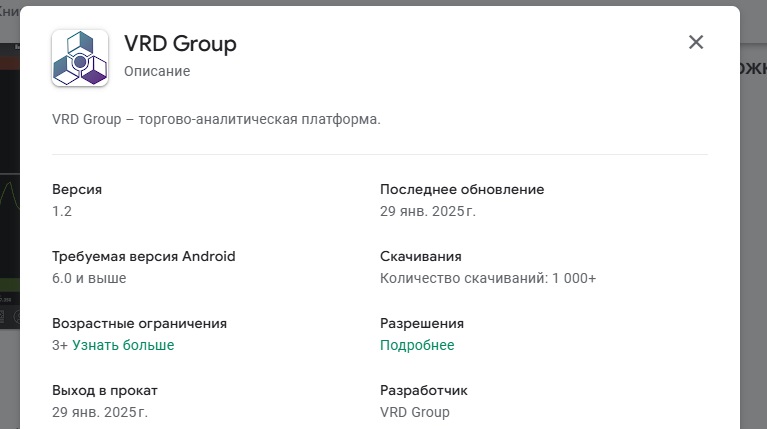Click the "Версия" label
767x429 pixels.
coord(77,189)
